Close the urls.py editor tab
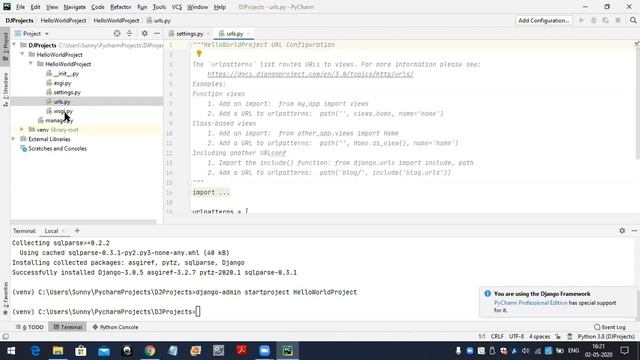The width and height of the screenshot is (640, 360). tap(249, 34)
